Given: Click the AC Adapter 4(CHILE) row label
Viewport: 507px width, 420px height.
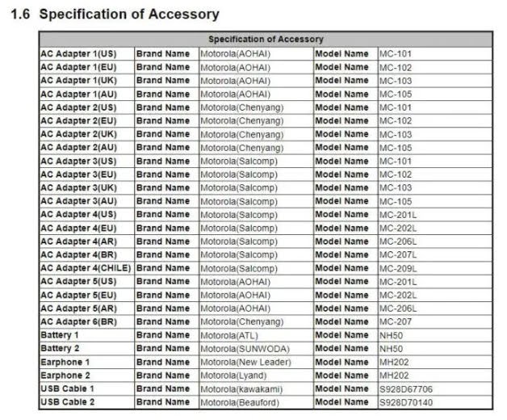Looking at the screenshot, I should pyautogui.click(x=86, y=268).
